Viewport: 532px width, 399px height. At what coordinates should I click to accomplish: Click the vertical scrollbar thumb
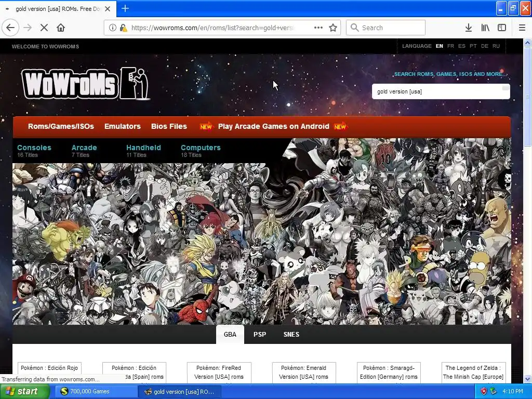527,96
